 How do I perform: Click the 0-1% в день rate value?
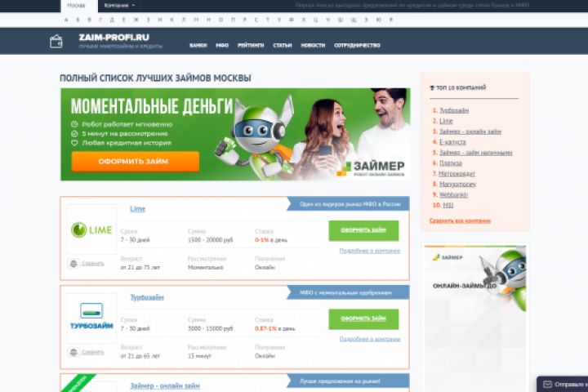pyautogui.click(x=271, y=240)
